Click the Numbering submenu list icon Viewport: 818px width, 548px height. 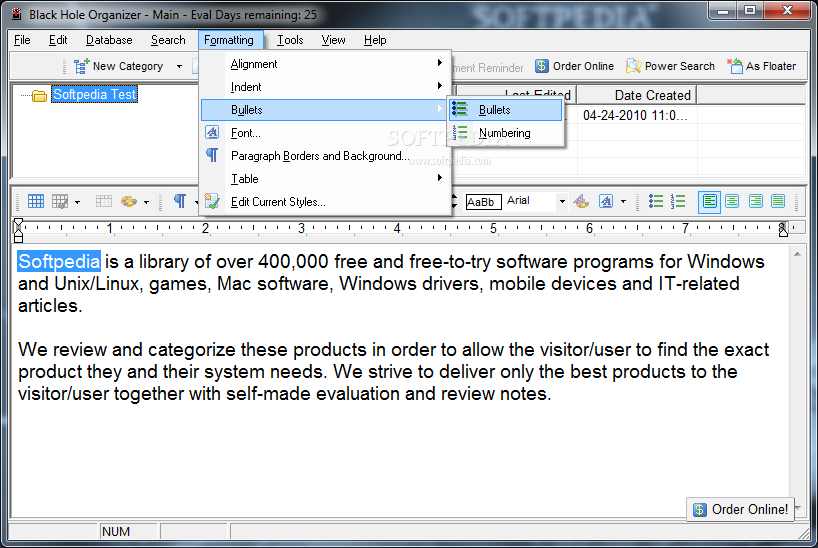click(x=460, y=132)
